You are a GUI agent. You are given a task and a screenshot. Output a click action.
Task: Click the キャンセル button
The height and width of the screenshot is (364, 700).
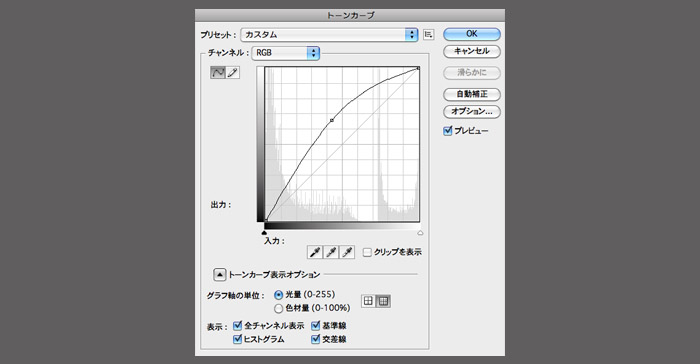[472, 51]
